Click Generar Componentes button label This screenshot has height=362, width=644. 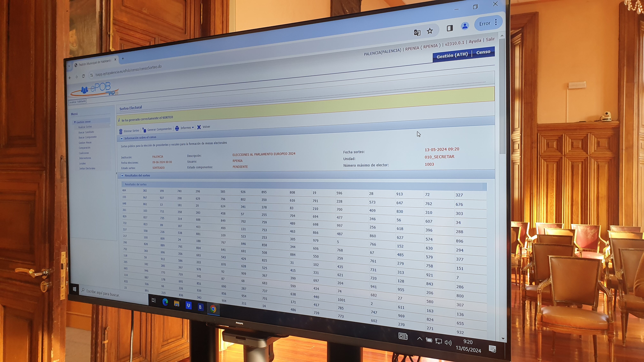(160, 129)
